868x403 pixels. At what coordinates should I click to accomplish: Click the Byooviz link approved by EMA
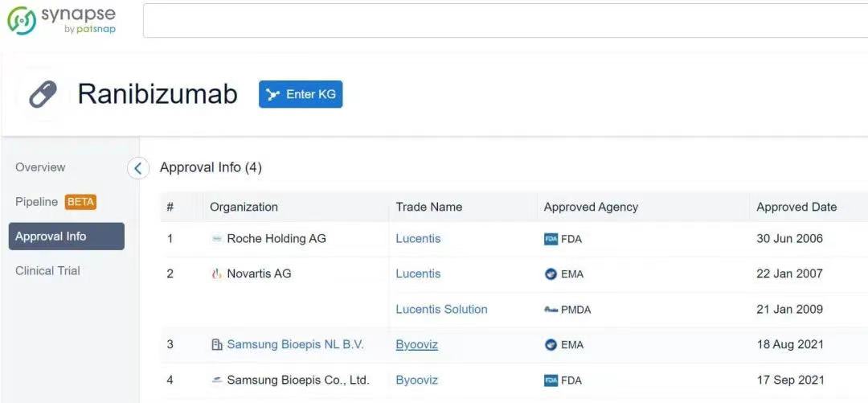click(x=416, y=345)
